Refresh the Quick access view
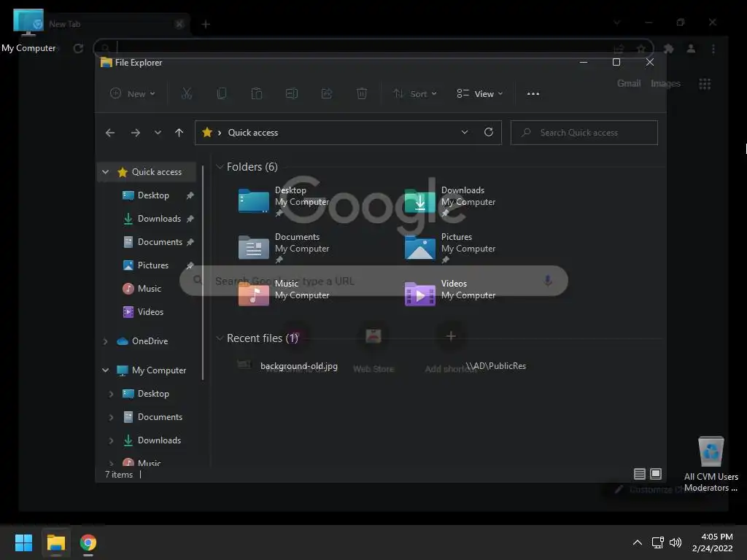Viewport: 747px width, 560px height. point(489,133)
